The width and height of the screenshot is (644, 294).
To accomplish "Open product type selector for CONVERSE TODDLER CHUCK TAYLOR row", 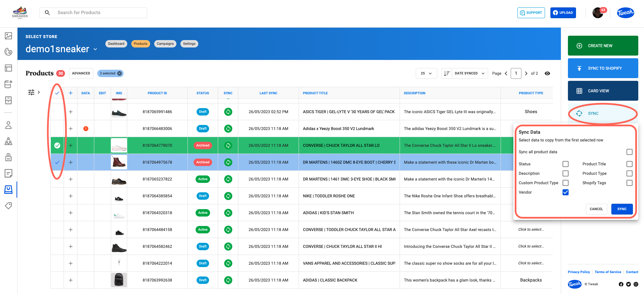I will coord(531,230).
